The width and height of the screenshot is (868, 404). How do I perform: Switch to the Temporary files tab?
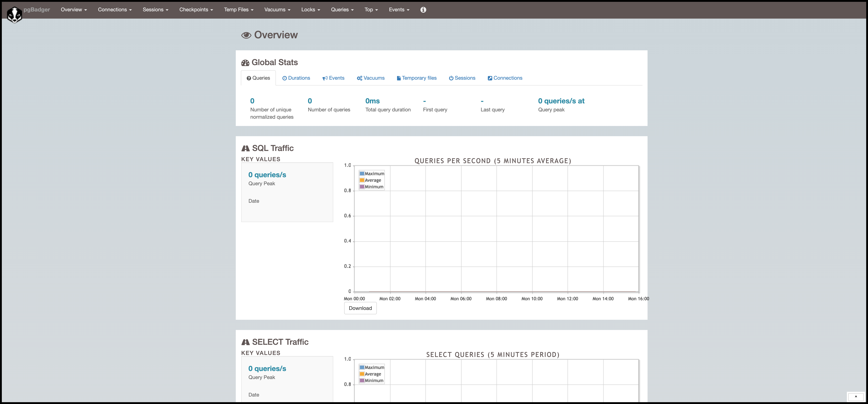417,78
